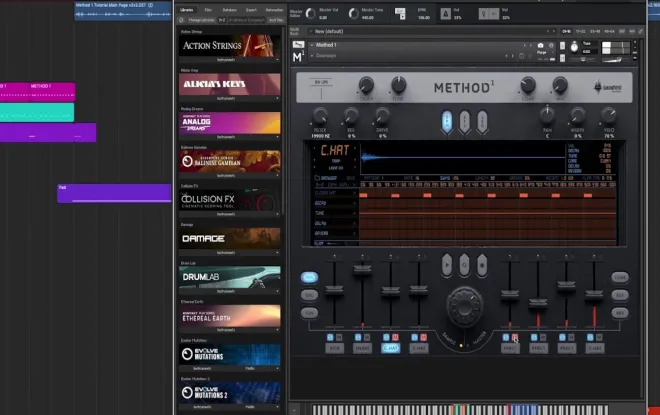Select the REV send button

620,313
